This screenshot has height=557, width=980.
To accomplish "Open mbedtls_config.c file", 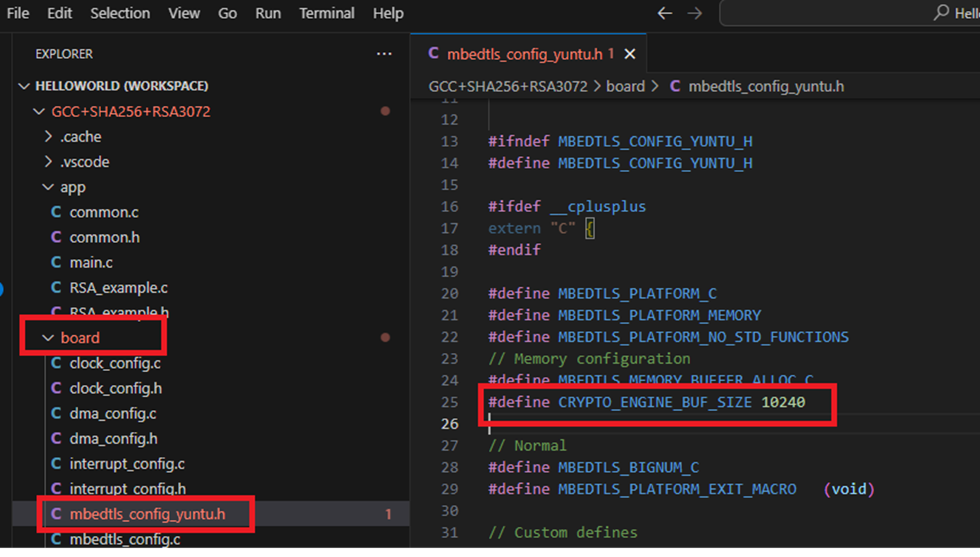I will 125,539.
